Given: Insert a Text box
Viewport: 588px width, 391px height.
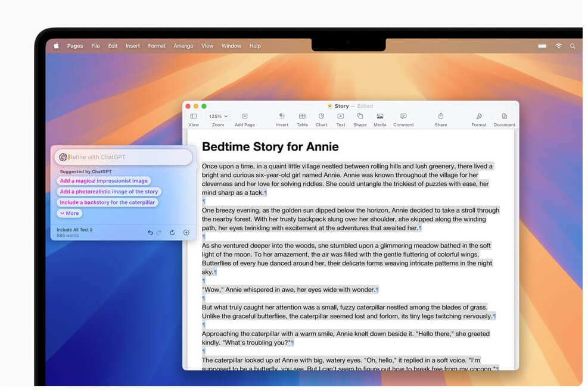Looking at the screenshot, I should (x=340, y=117).
